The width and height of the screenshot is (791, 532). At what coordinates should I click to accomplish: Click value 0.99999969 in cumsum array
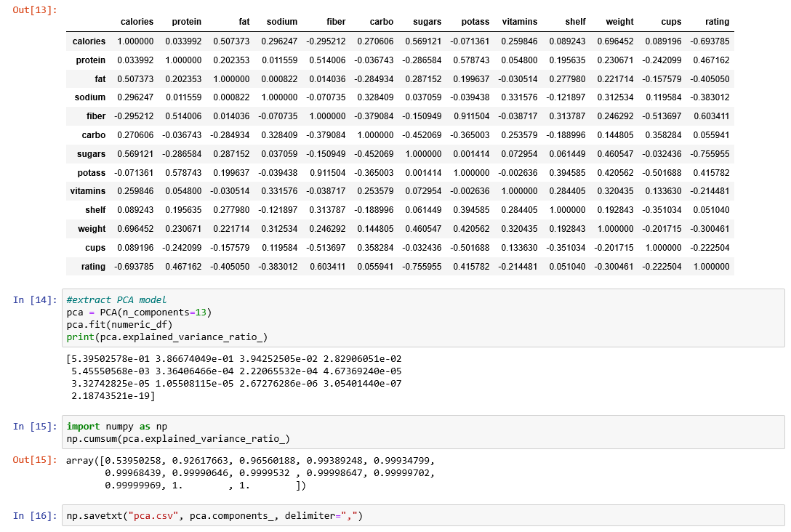(133, 485)
